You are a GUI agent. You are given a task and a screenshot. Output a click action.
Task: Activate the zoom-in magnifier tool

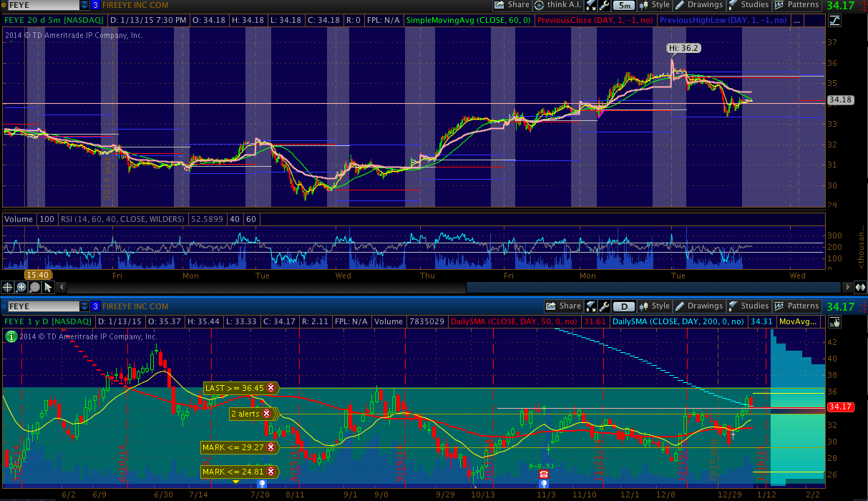pos(21,287)
